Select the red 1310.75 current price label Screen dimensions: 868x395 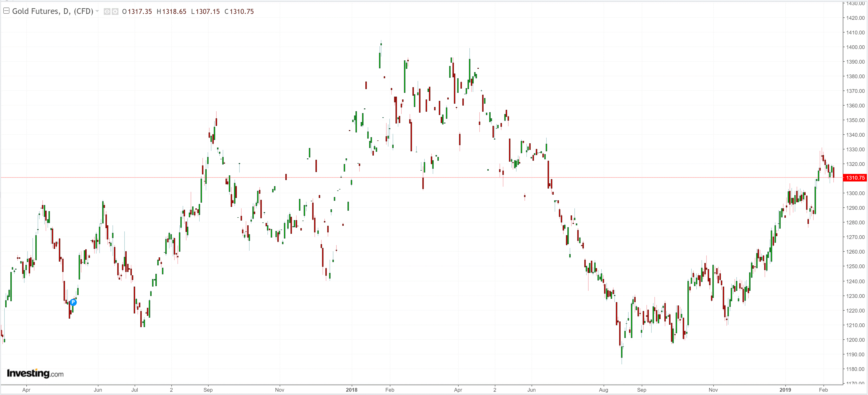tap(855, 177)
